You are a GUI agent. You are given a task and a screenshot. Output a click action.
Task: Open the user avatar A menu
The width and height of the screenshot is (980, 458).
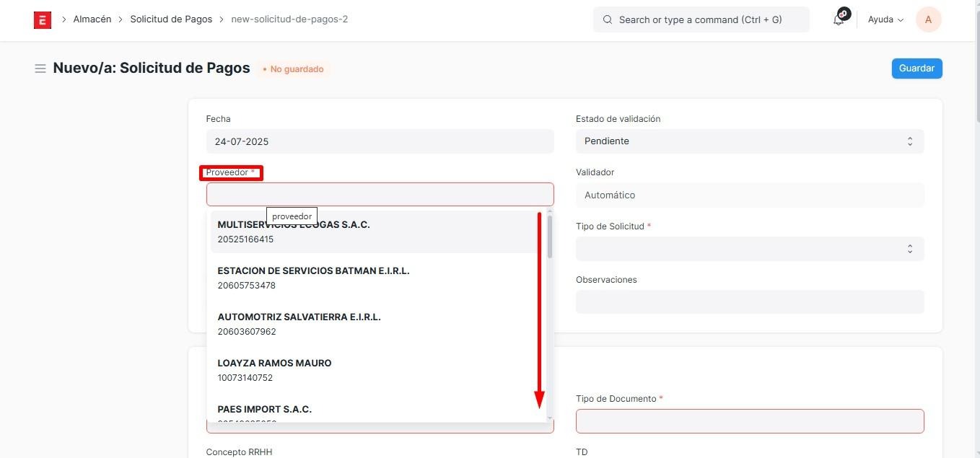(x=928, y=19)
